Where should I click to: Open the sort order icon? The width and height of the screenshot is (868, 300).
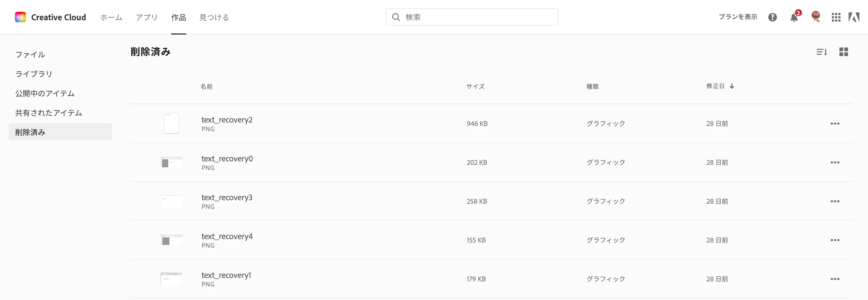coord(822,52)
